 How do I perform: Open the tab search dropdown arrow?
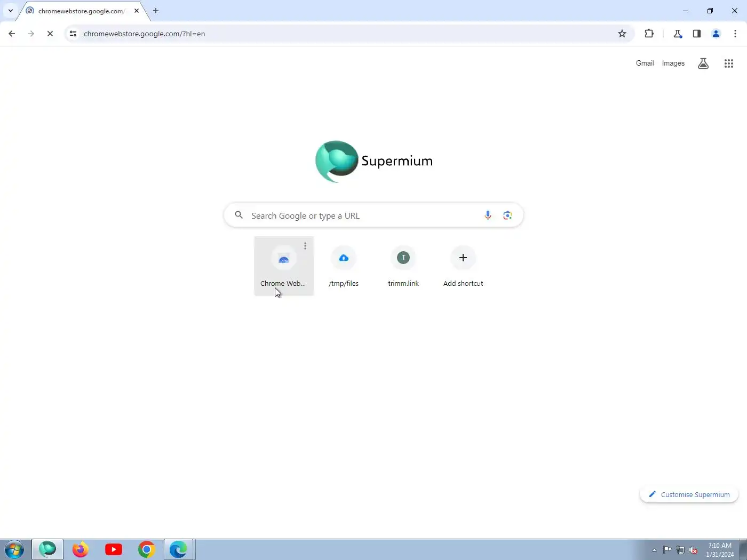[10, 11]
